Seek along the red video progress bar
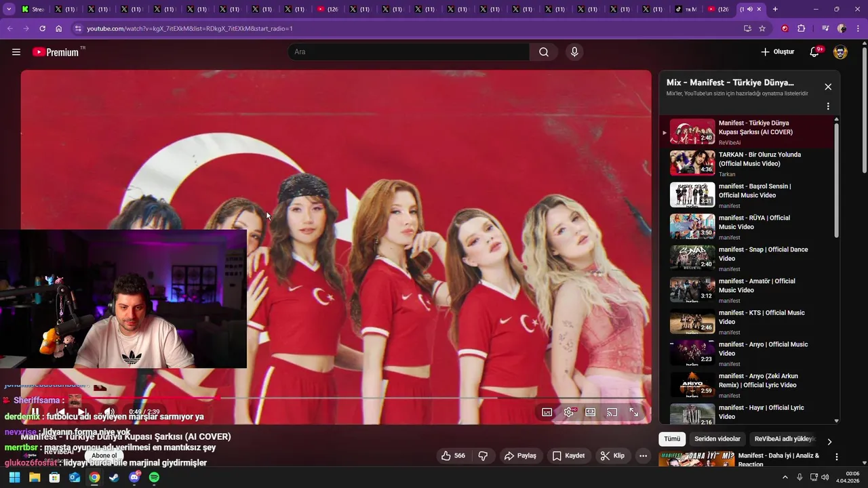This screenshot has width=868, height=488. coord(336,398)
